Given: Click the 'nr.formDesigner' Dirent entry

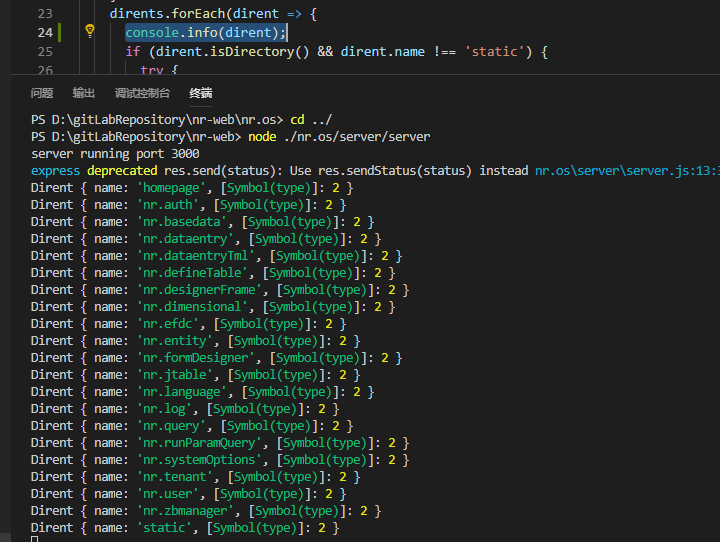Looking at the screenshot, I should point(217,358).
